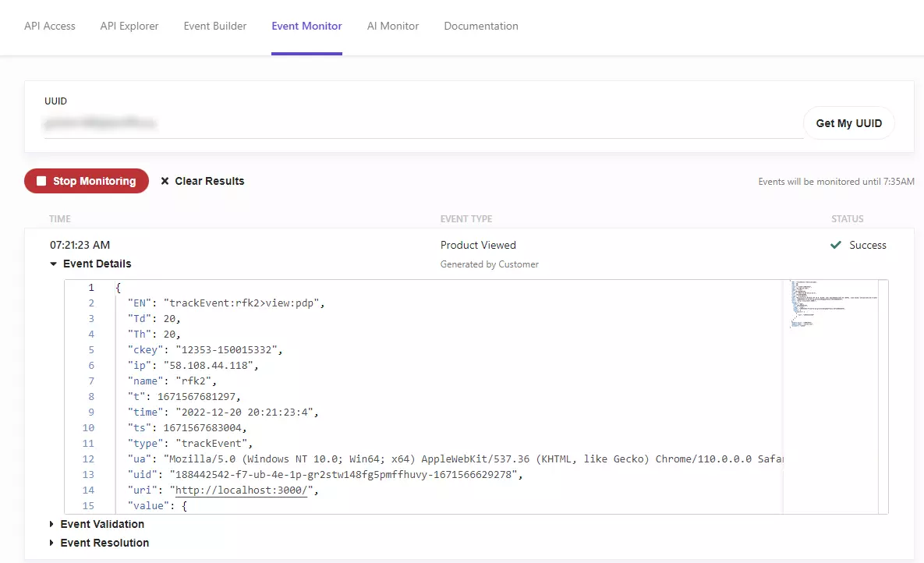Select the Event Monitor tab
The width and height of the screenshot is (924, 563).
coord(306,26)
